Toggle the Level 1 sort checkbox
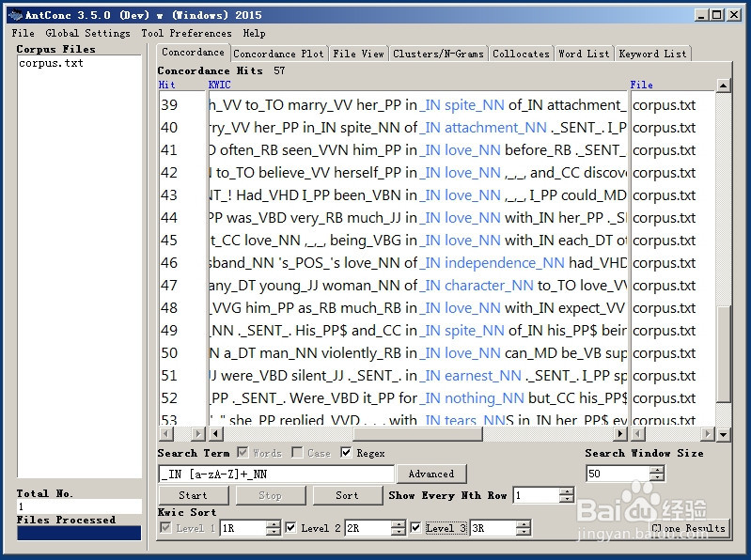 [x=165, y=527]
